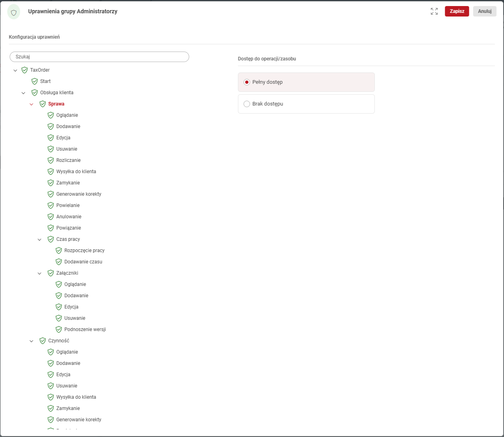The width and height of the screenshot is (504, 437).
Task: Click shield icon beside Generowanie korekty under Sprawa
Action: click(x=51, y=194)
